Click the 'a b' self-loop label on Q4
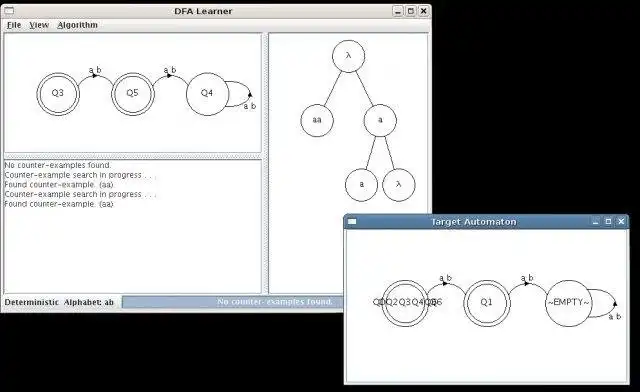This screenshot has width=640, height=392. 250,106
